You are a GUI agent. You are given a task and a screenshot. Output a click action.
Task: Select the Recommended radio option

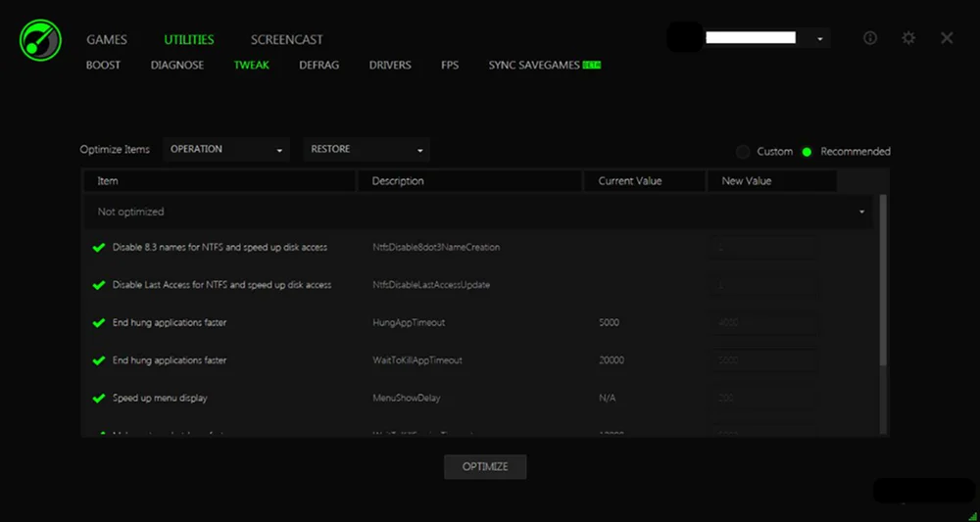(x=807, y=152)
